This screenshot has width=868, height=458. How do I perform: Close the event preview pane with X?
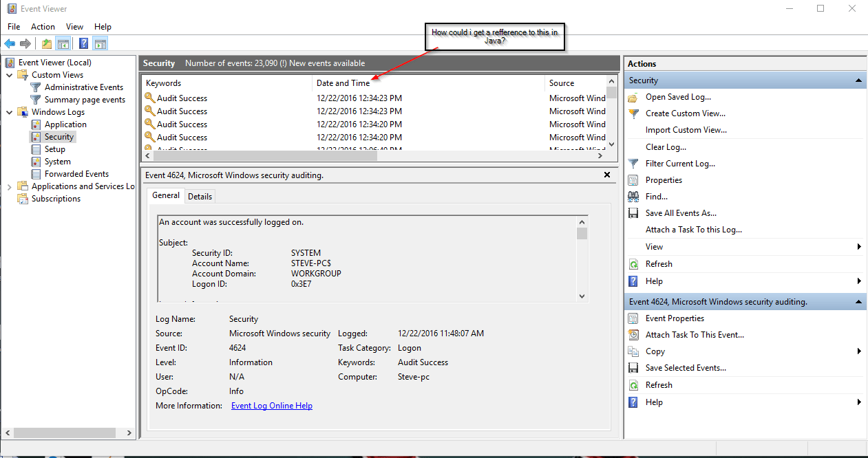coord(607,175)
